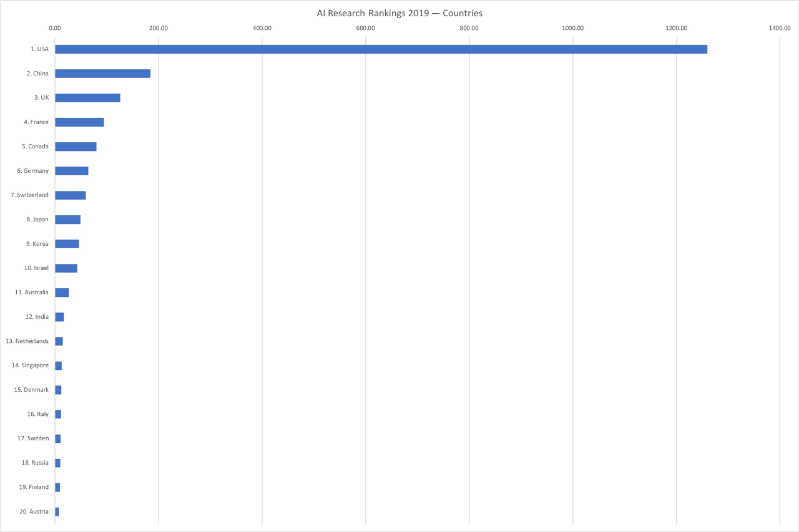Click the '2. China' axis label

[37, 74]
